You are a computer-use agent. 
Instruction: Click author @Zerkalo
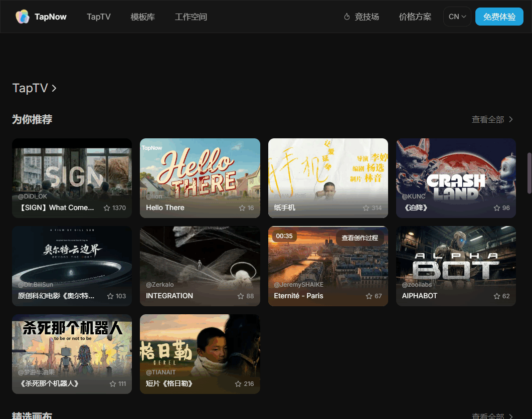tap(160, 285)
